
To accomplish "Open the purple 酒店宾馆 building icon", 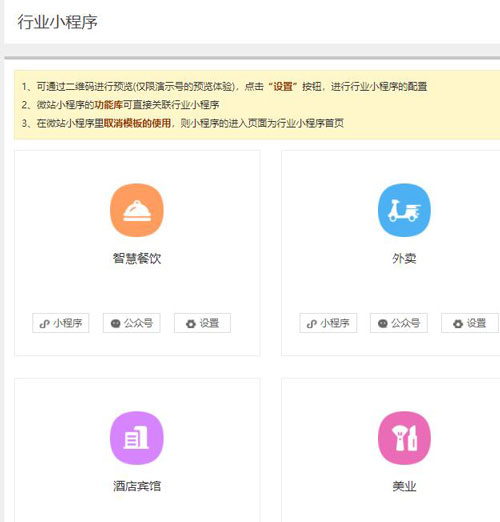I will (137, 438).
